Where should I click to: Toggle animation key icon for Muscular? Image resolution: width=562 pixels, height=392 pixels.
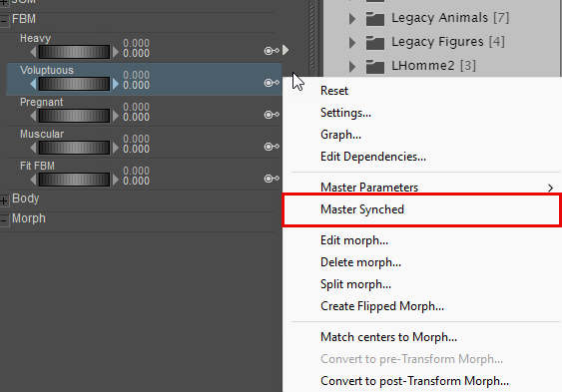[272, 147]
